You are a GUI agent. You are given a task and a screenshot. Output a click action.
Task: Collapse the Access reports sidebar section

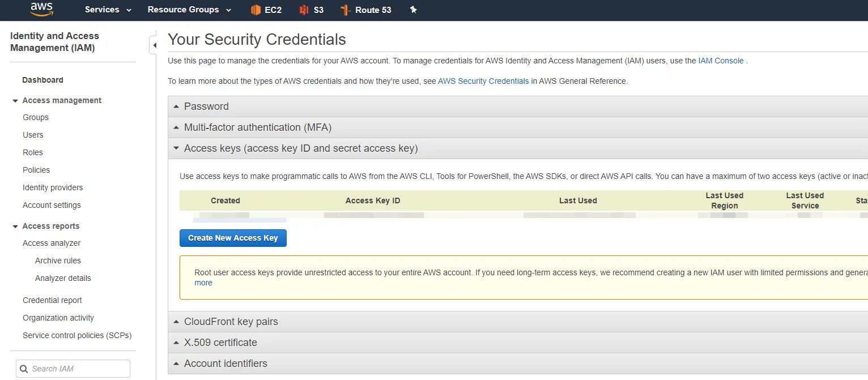point(15,227)
